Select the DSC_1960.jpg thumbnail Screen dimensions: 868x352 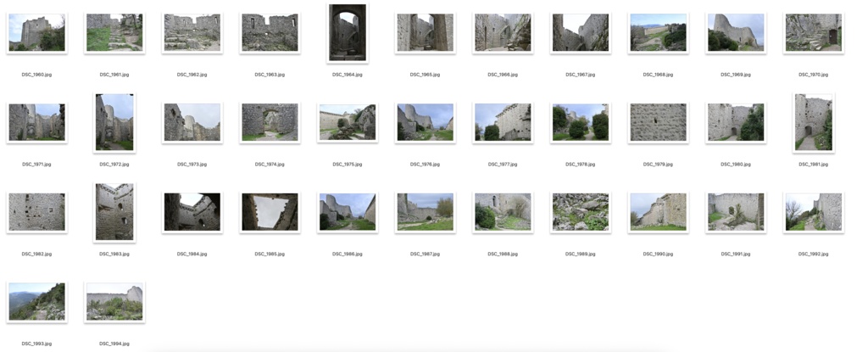click(x=36, y=33)
